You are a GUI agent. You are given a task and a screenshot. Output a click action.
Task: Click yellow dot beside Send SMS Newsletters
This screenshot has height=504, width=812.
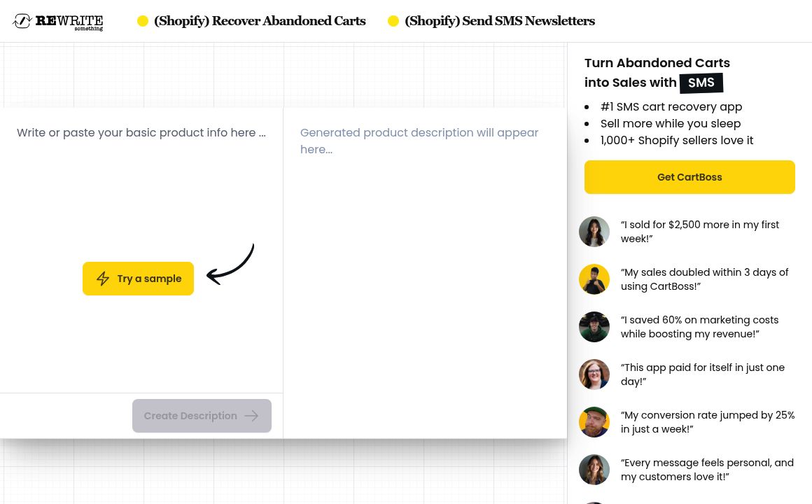coord(393,22)
